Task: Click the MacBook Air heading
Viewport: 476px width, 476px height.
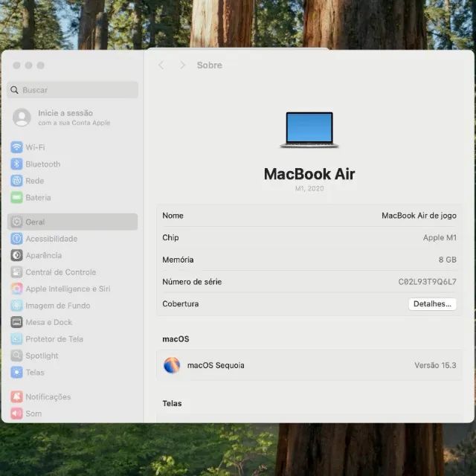Action: pos(309,174)
